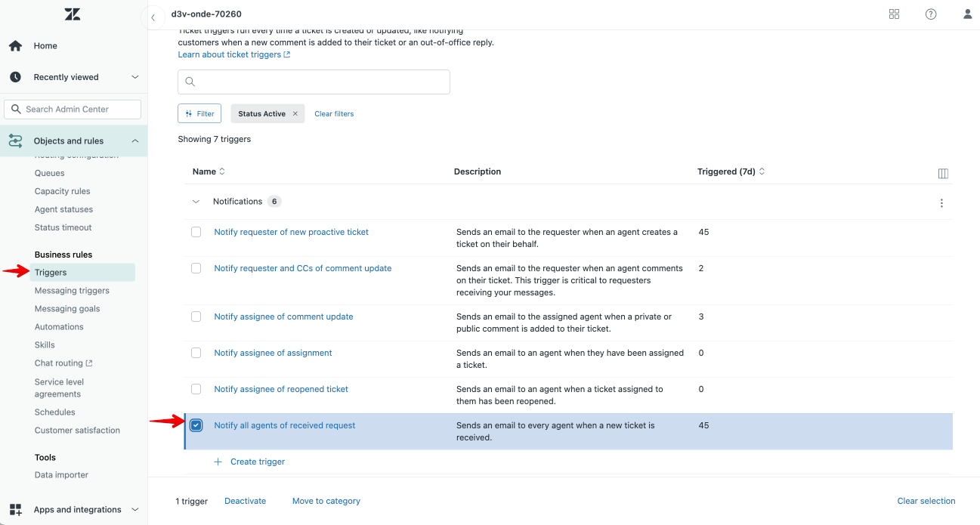Uncheck Notify all agents of received request

click(x=196, y=425)
